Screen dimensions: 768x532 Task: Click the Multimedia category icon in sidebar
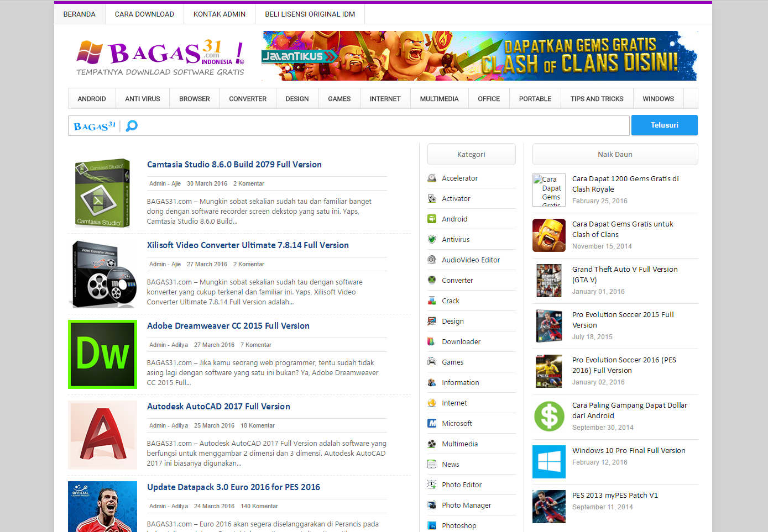point(432,444)
